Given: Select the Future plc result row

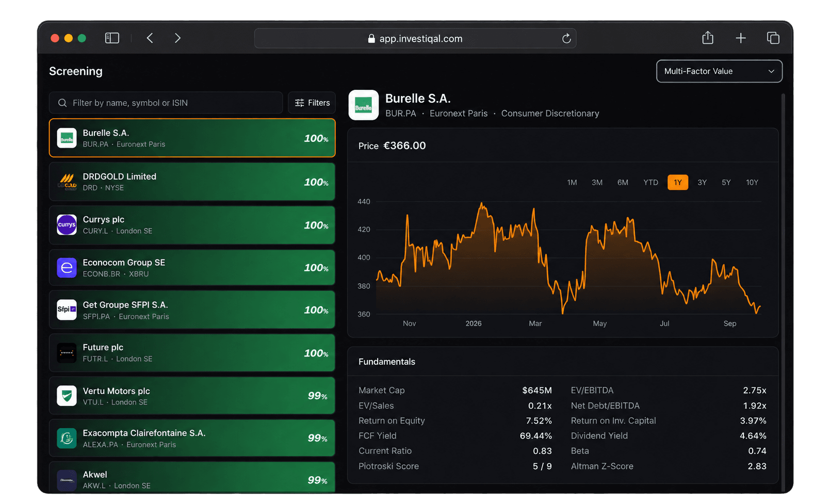Looking at the screenshot, I should tap(192, 353).
